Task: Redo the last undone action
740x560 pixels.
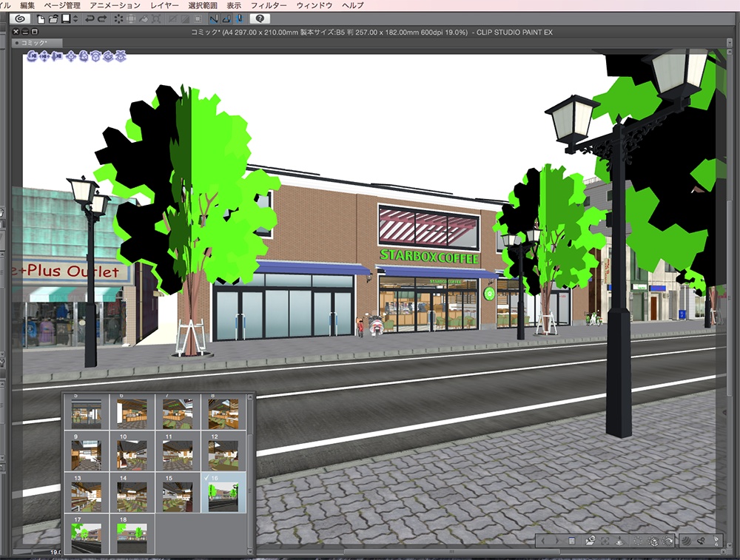Action: click(101, 19)
